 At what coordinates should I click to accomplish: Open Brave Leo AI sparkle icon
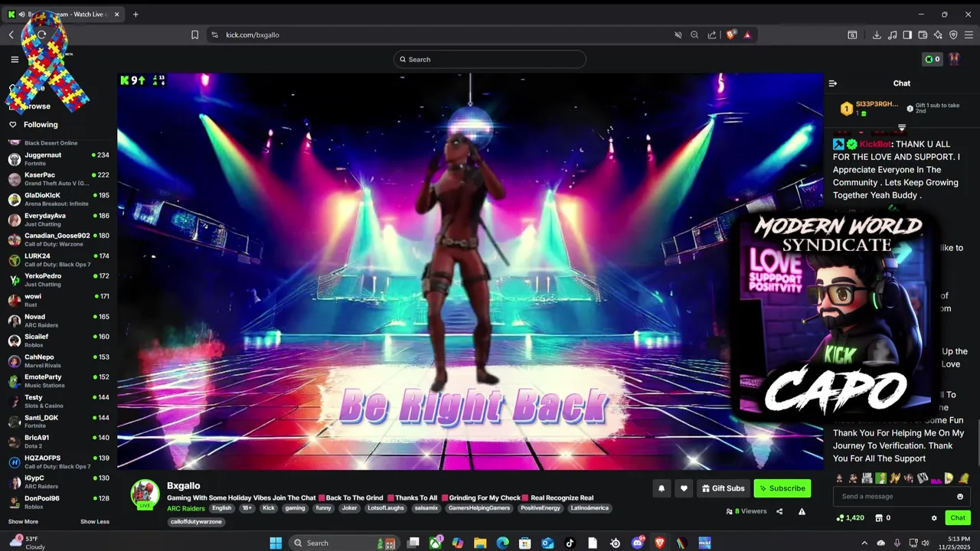pos(938,34)
